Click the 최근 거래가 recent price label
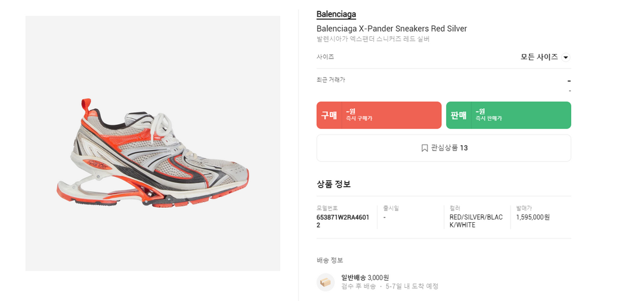Screen dimensions: 644x301 [330, 80]
